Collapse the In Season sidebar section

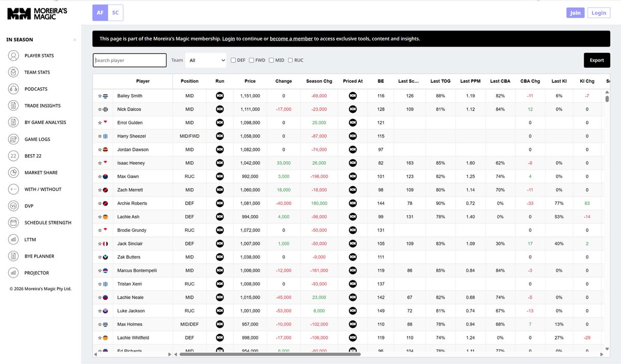pyautogui.click(x=75, y=40)
